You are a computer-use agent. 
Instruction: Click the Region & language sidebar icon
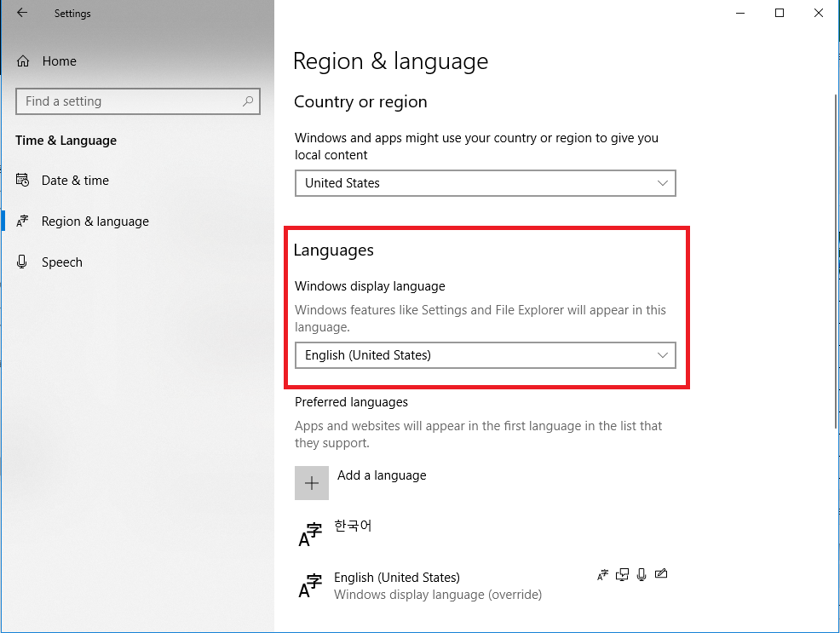[22, 221]
